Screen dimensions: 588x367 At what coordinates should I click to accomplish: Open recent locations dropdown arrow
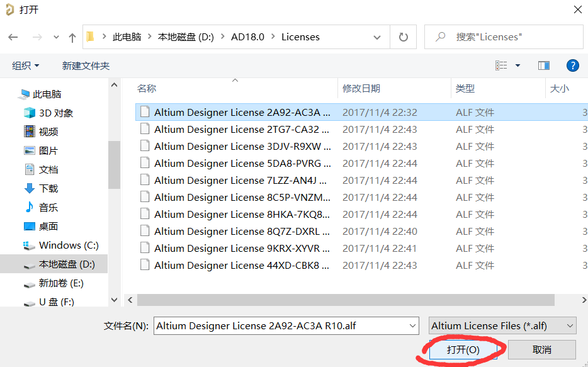[56, 37]
